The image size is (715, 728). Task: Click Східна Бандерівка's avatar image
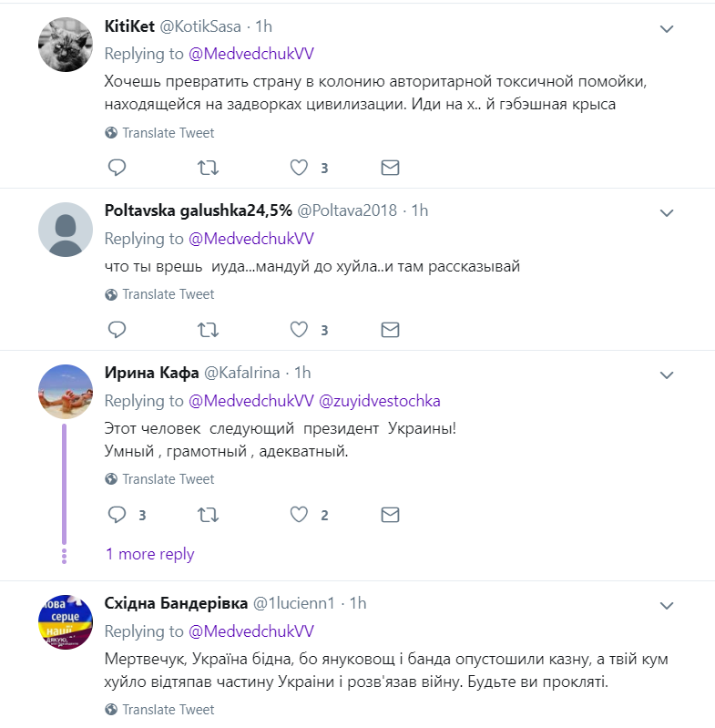[x=66, y=621]
